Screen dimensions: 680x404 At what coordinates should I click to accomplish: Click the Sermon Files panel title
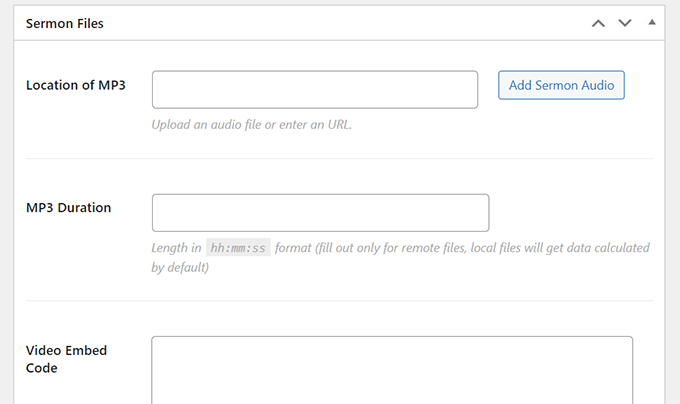tap(64, 23)
